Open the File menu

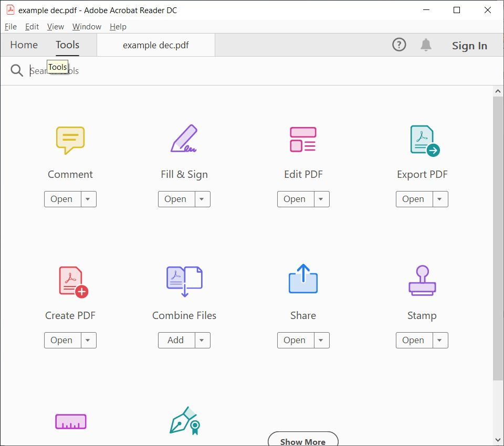pos(10,27)
